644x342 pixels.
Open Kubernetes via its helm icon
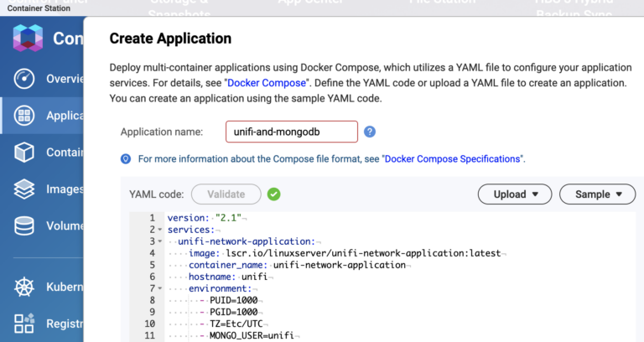pyautogui.click(x=24, y=287)
